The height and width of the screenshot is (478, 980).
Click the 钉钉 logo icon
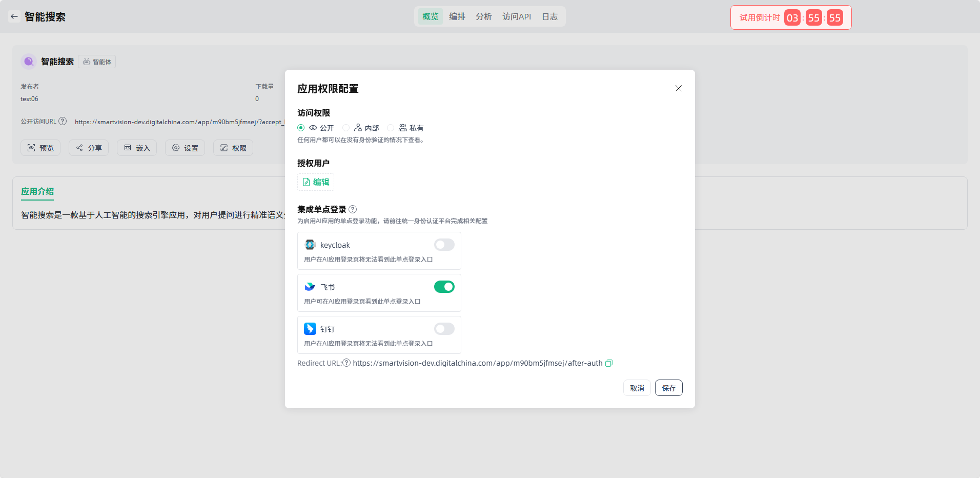click(310, 329)
